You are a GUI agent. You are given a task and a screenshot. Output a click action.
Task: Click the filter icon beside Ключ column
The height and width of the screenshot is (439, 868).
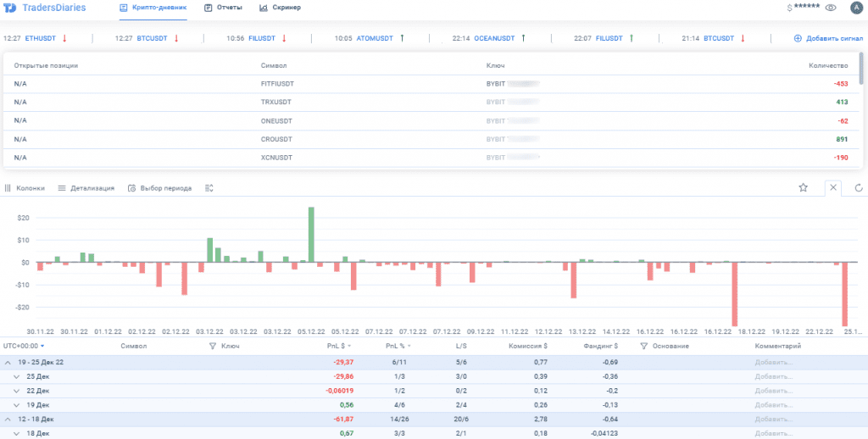(x=212, y=347)
